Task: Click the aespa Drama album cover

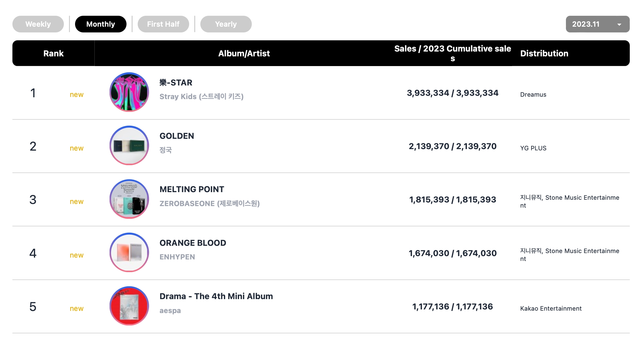Action: pyautogui.click(x=129, y=306)
